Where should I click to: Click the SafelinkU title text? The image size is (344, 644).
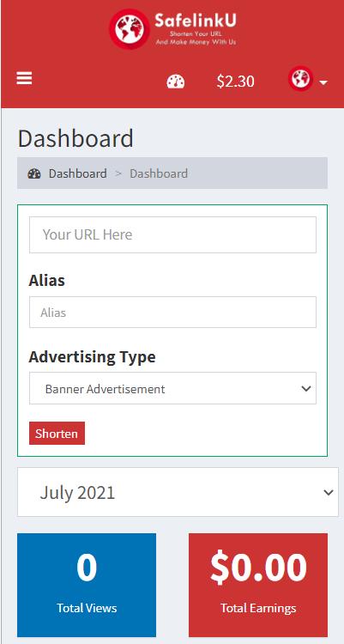click(196, 20)
